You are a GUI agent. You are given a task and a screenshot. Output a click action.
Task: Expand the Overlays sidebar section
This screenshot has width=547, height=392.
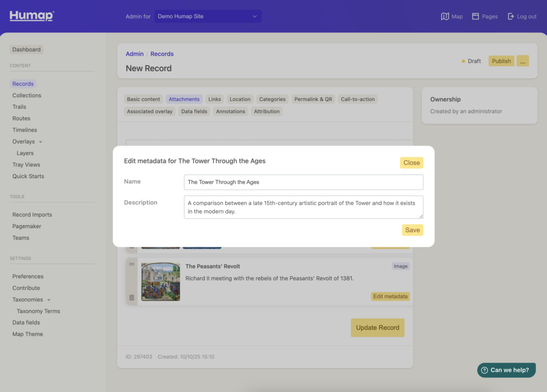pos(41,142)
